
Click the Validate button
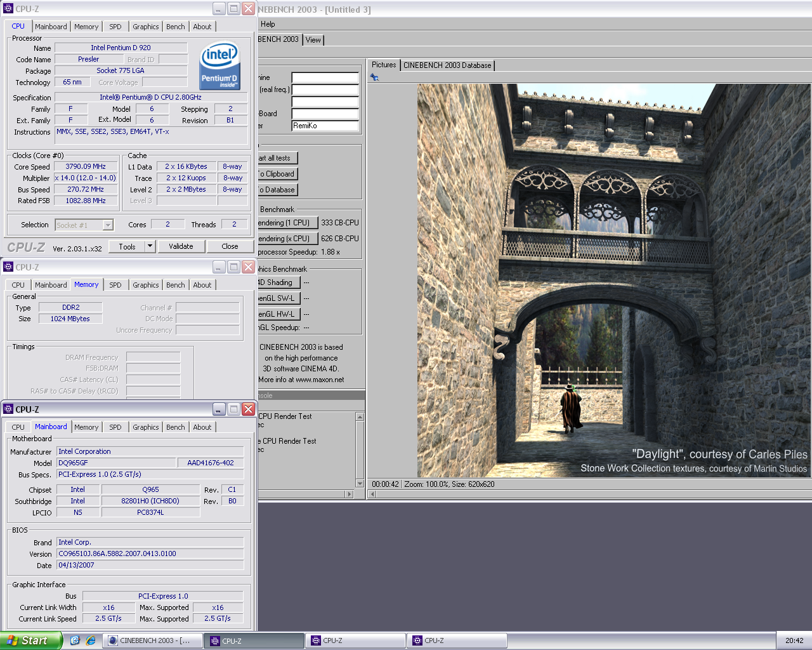(181, 246)
